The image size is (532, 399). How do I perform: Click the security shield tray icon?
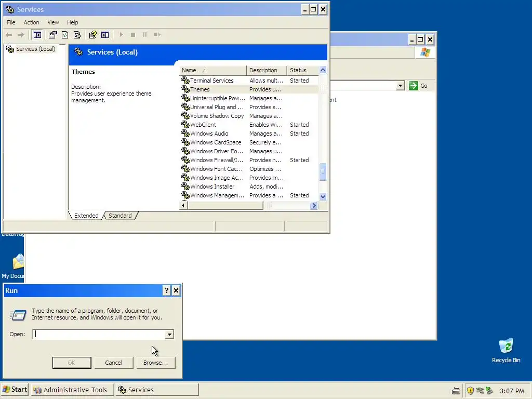click(x=470, y=391)
